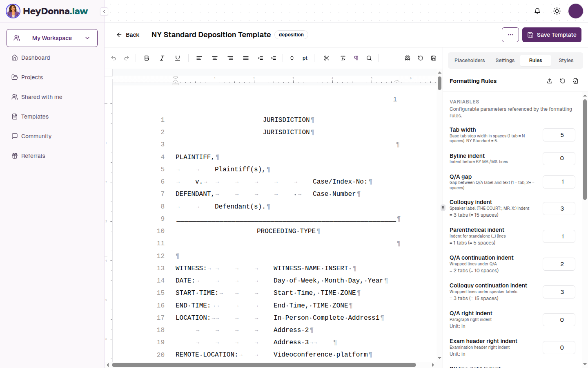This screenshot has height=368, width=588.
Task: Open search in the document
Action: pos(369,58)
